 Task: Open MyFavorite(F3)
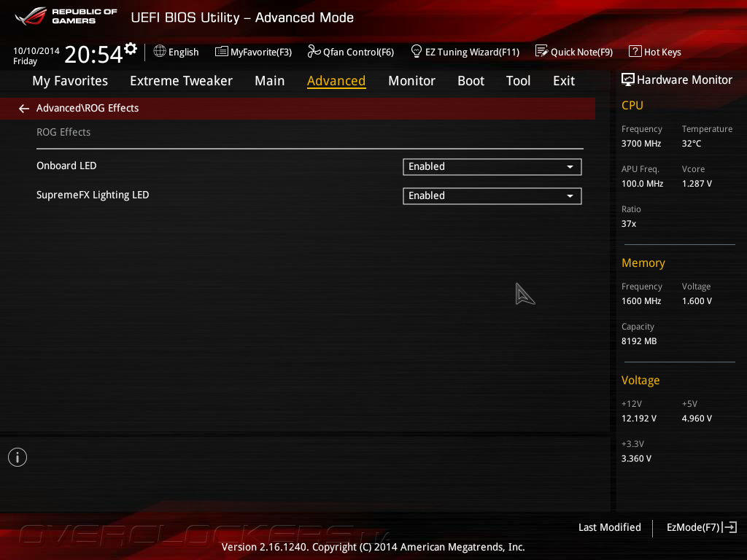(253, 52)
